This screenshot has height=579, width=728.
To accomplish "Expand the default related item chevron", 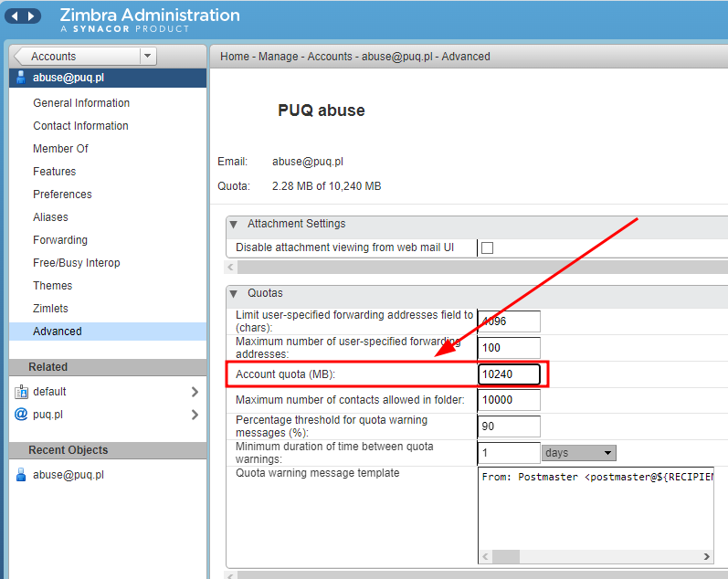I will 195,392.
